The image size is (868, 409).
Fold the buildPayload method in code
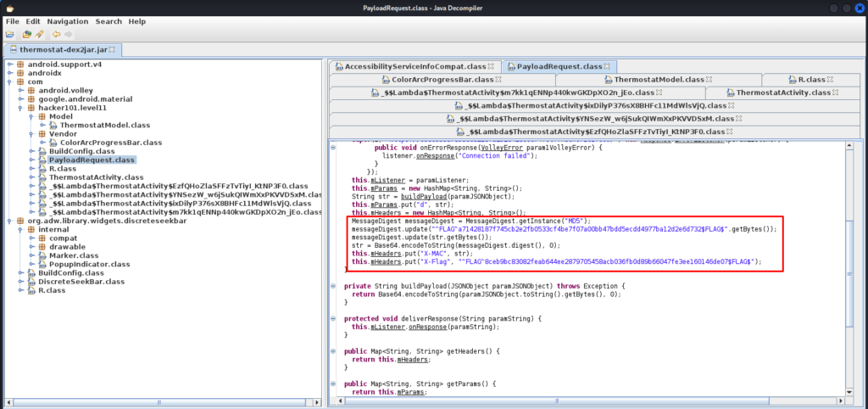333,286
